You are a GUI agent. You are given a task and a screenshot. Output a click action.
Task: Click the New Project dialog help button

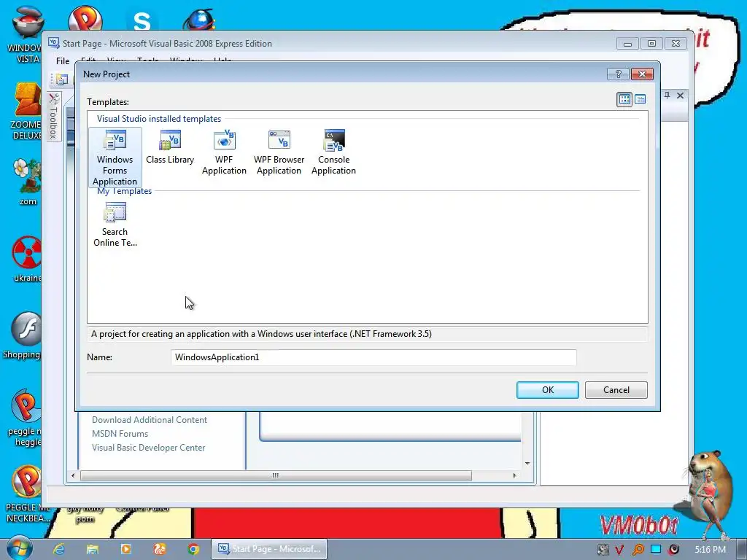tap(618, 74)
